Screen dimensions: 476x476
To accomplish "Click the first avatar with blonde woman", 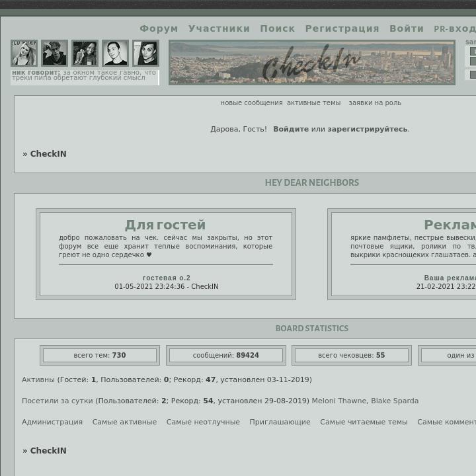I will coord(24,54).
